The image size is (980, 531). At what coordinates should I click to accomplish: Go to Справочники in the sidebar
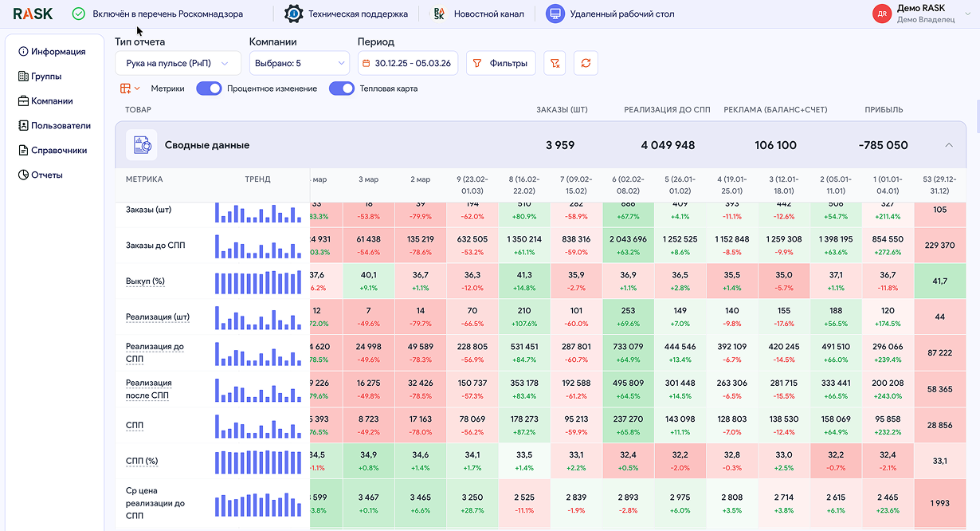(53, 150)
